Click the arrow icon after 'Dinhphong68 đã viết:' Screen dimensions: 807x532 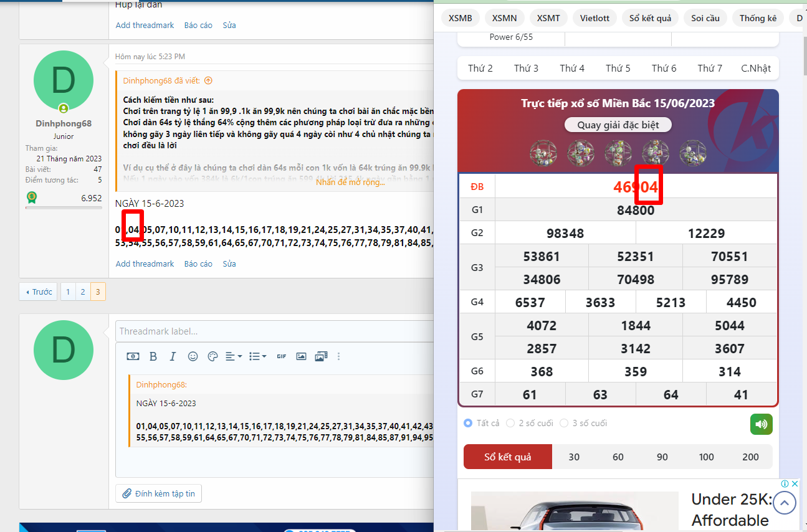pyautogui.click(x=208, y=80)
